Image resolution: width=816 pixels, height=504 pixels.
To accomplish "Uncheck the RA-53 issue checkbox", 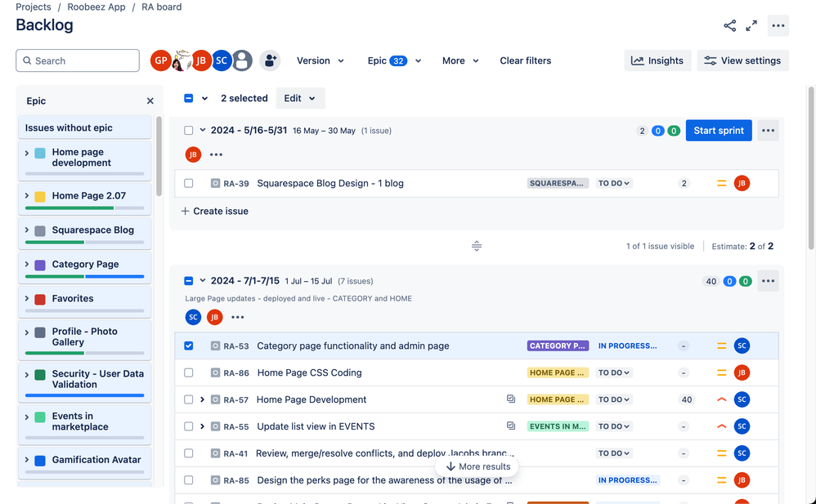I will pyautogui.click(x=188, y=346).
